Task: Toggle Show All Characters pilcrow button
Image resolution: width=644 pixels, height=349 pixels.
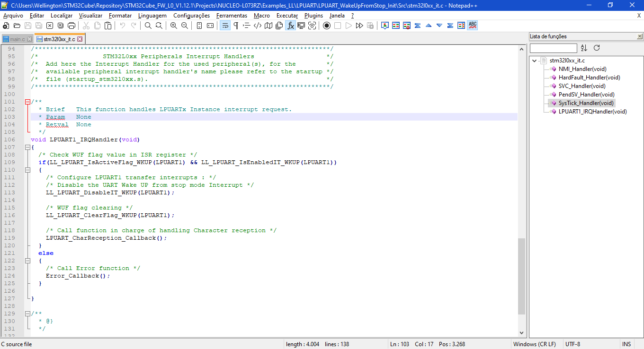Action: [236, 26]
